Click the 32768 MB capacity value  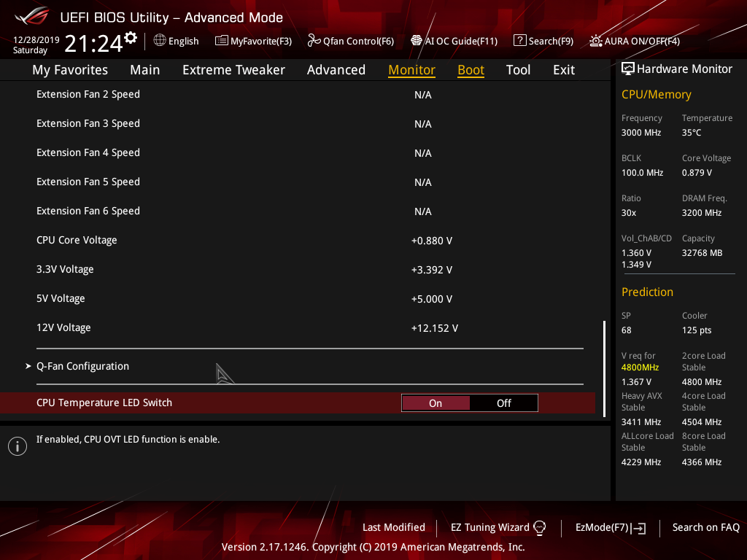click(x=702, y=253)
